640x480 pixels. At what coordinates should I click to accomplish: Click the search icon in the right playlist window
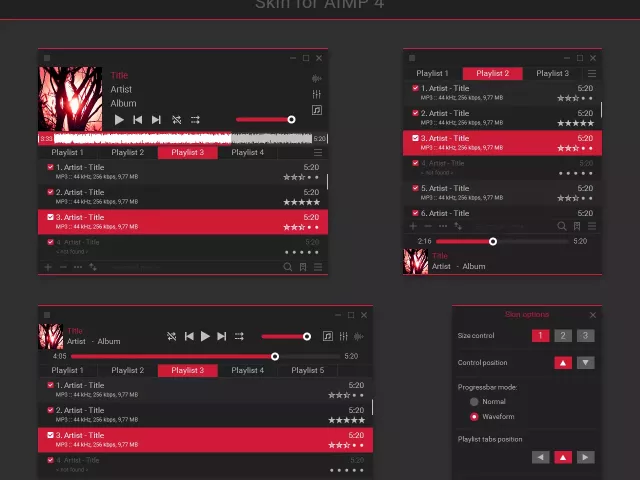[x=563, y=226]
